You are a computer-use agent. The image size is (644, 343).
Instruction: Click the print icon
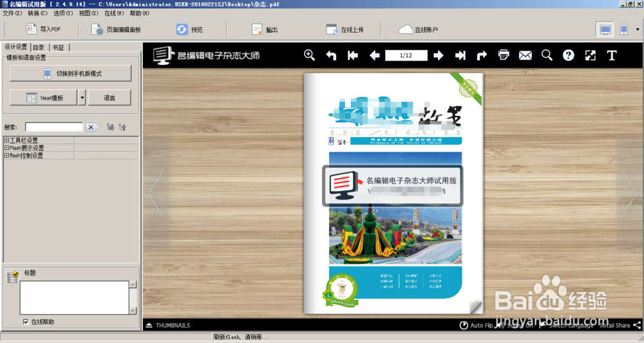(504, 55)
